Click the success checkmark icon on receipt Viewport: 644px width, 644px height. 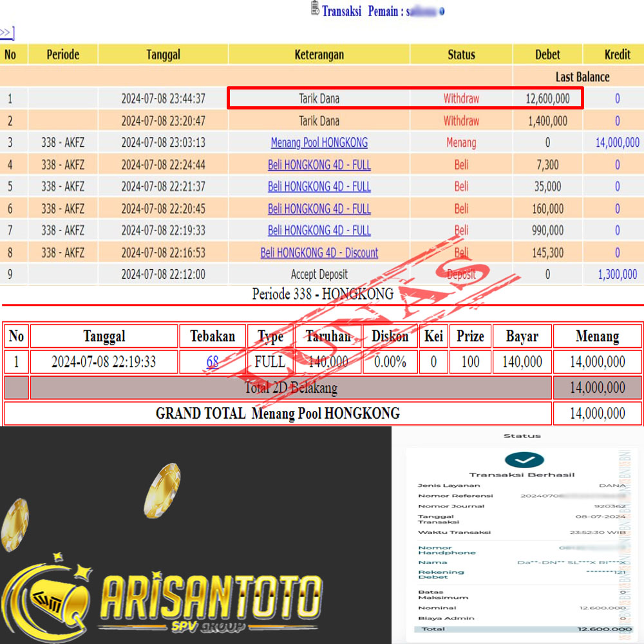pos(524,460)
